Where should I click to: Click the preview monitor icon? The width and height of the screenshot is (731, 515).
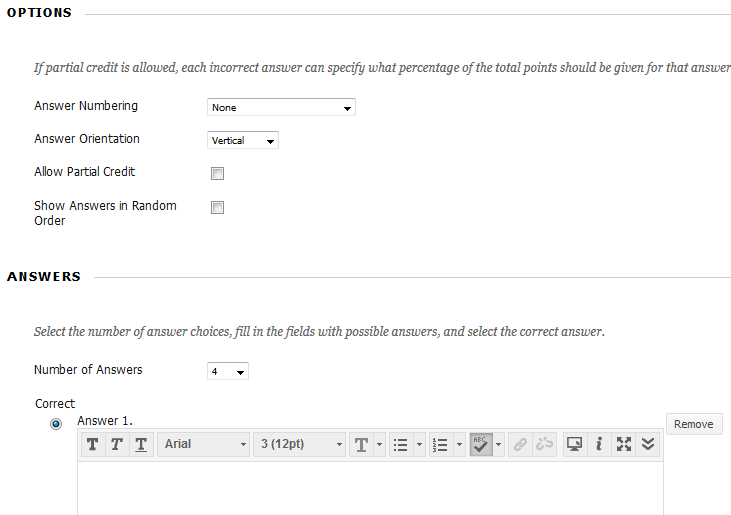574,444
